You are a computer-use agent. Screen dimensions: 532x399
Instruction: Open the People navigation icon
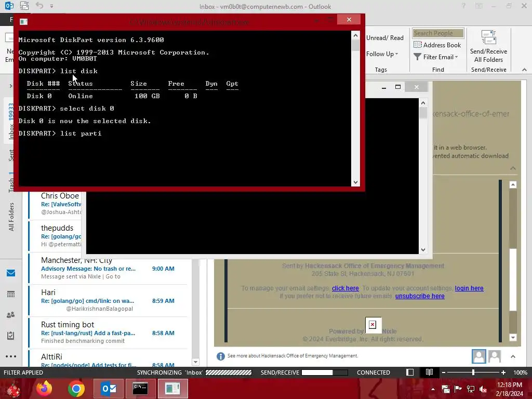pos(11,315)
